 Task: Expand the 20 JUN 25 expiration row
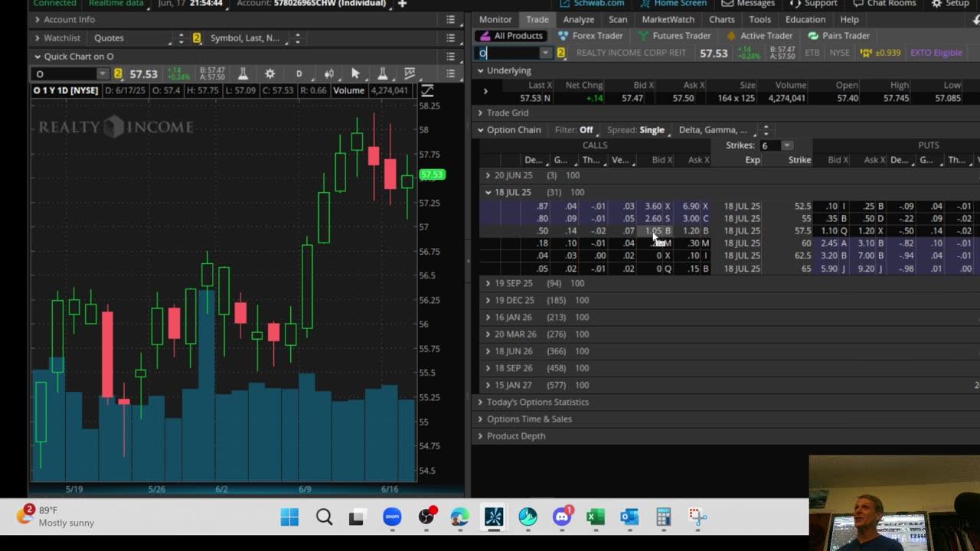click(x=488, y=175)
